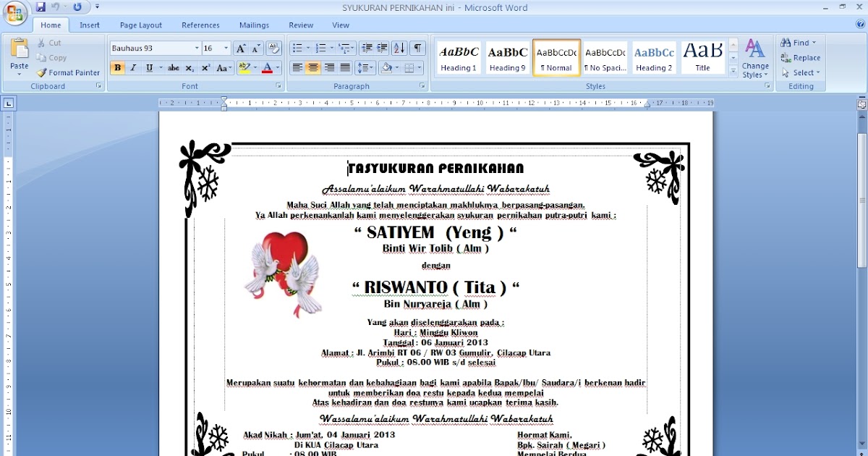Toggle Show/Hide paragraph marks
This screenshot has width=868, height=456.
click(418, 48)
